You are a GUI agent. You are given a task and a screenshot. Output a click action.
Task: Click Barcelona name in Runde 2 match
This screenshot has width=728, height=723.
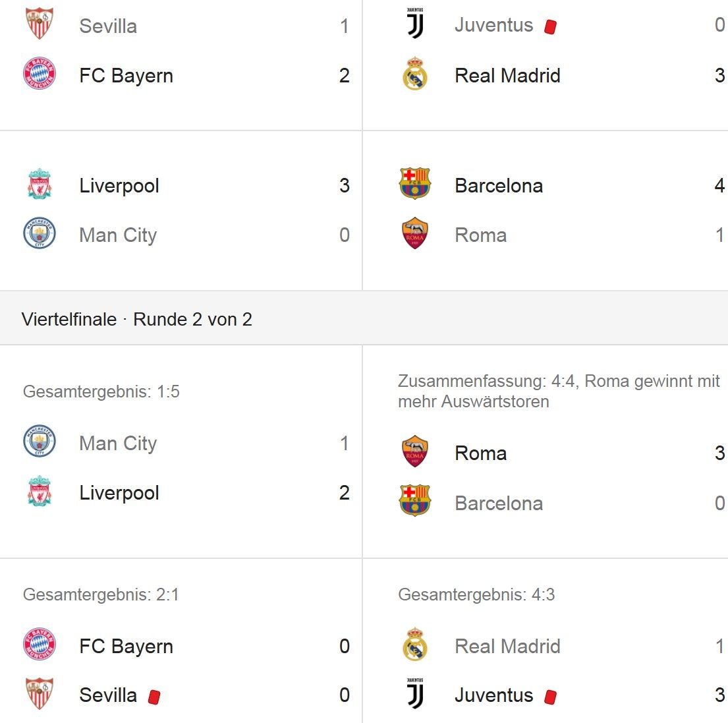pos(499,504)
